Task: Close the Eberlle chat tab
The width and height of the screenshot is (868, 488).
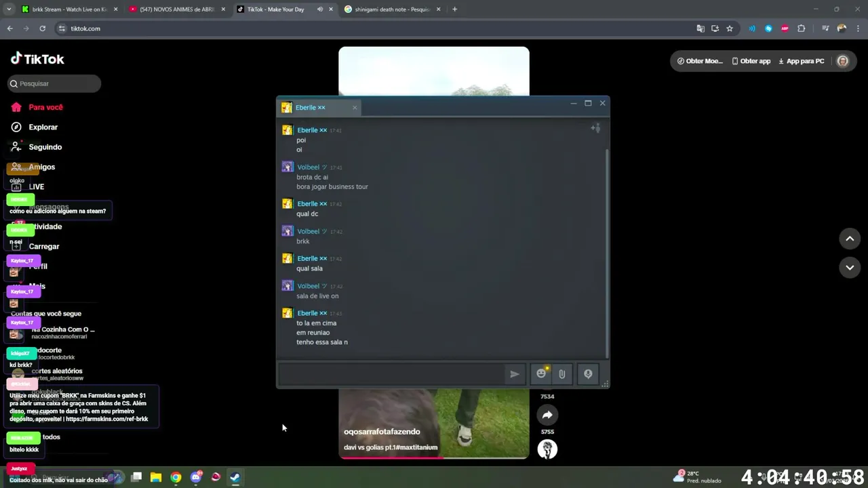Action: 354,107
